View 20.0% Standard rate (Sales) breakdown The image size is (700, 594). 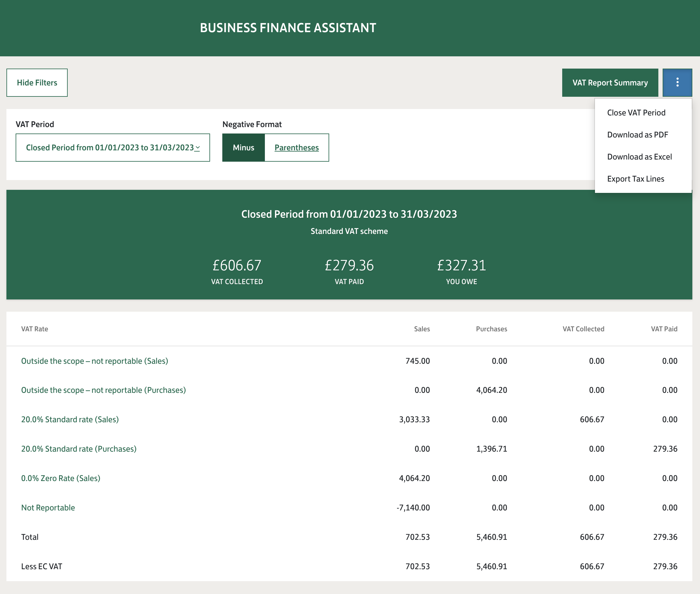click(x=70, y=419)
